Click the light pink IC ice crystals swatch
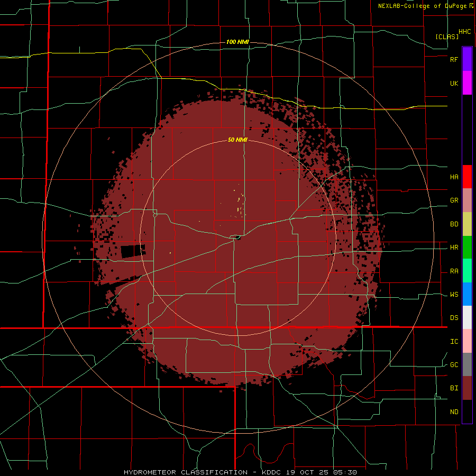This screenshot has width=476, height=476. tap(467, 341)
